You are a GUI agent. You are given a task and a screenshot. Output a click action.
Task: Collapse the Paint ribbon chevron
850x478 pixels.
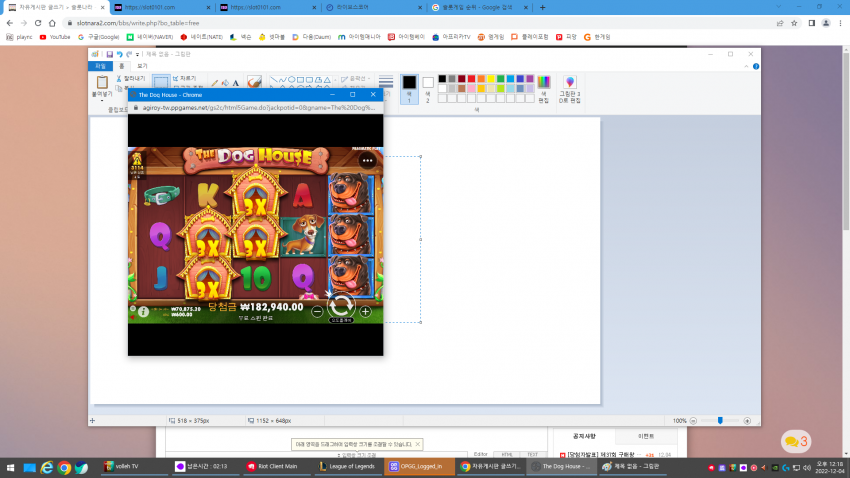[x=746, y=66]
